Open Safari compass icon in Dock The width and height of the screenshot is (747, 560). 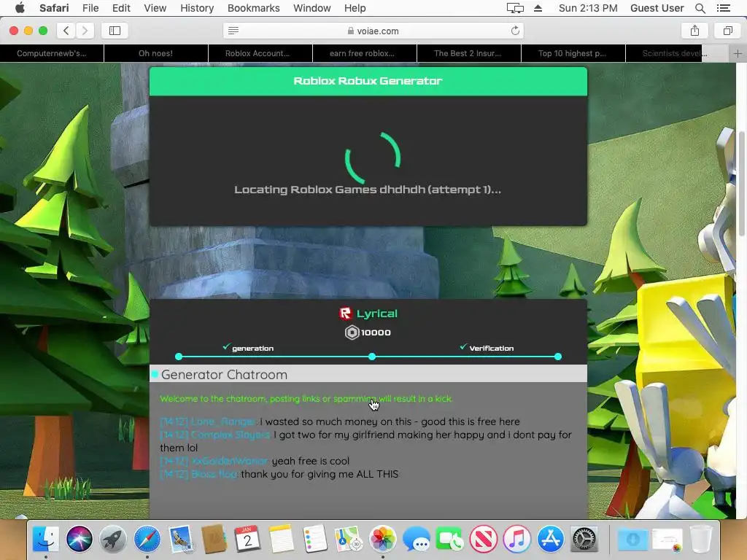coord(147,539)
